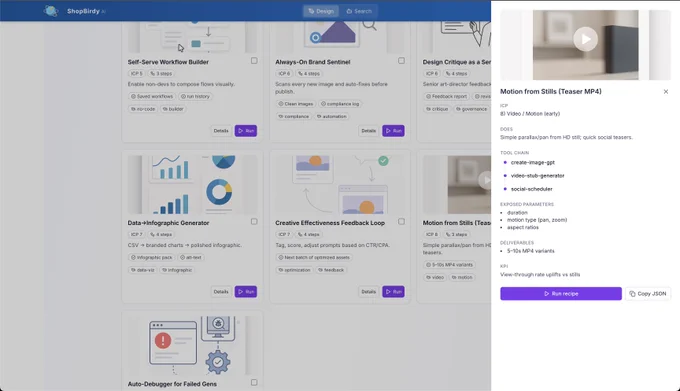
Task: Run the Self-Serve Workflow Builder recipe
Action: (246, 130)
